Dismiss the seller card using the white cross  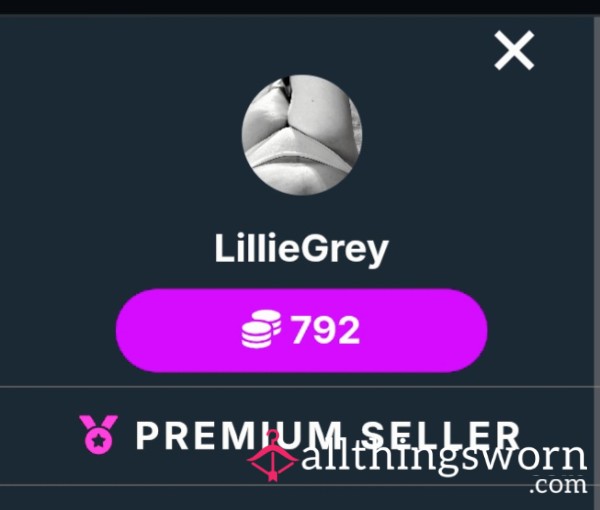pyautogui.click(x=514, y=51)
